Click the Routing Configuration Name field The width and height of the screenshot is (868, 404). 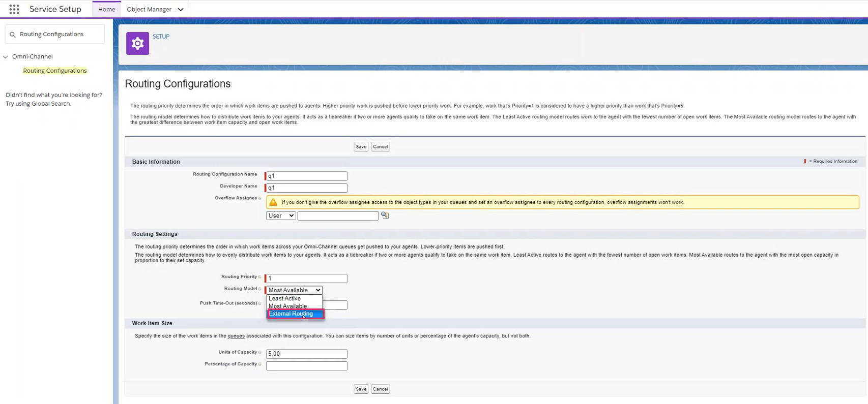pyautogui.click(x=307, y=176)
